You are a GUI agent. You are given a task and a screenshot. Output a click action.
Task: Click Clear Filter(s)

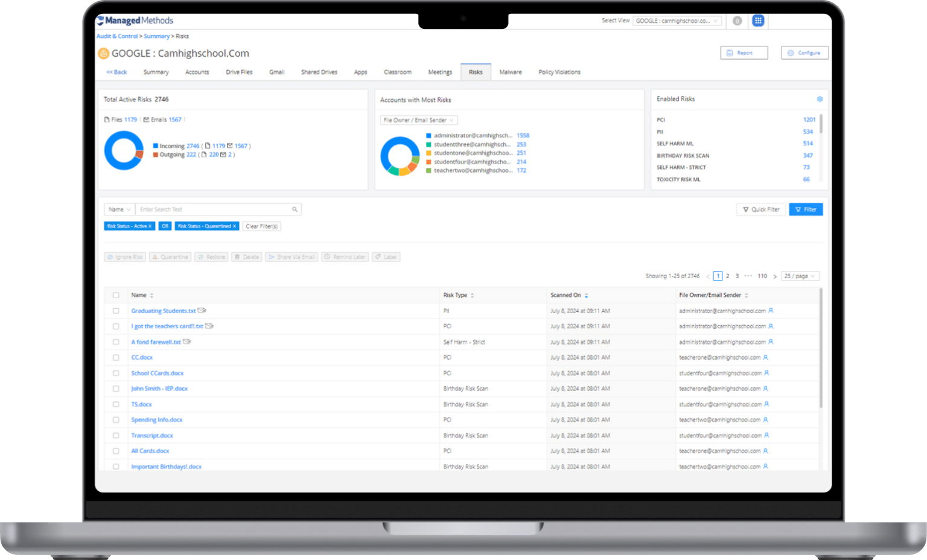pyautogui.click(x=262, y=226)
